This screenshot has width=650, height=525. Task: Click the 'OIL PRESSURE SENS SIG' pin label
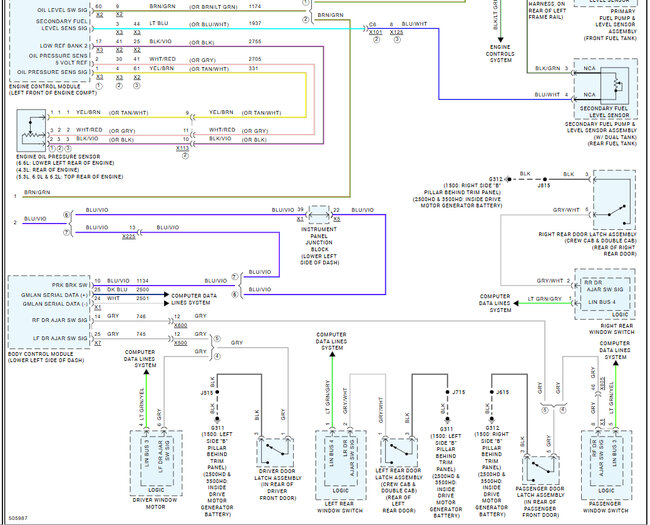[x=52, y=72]
